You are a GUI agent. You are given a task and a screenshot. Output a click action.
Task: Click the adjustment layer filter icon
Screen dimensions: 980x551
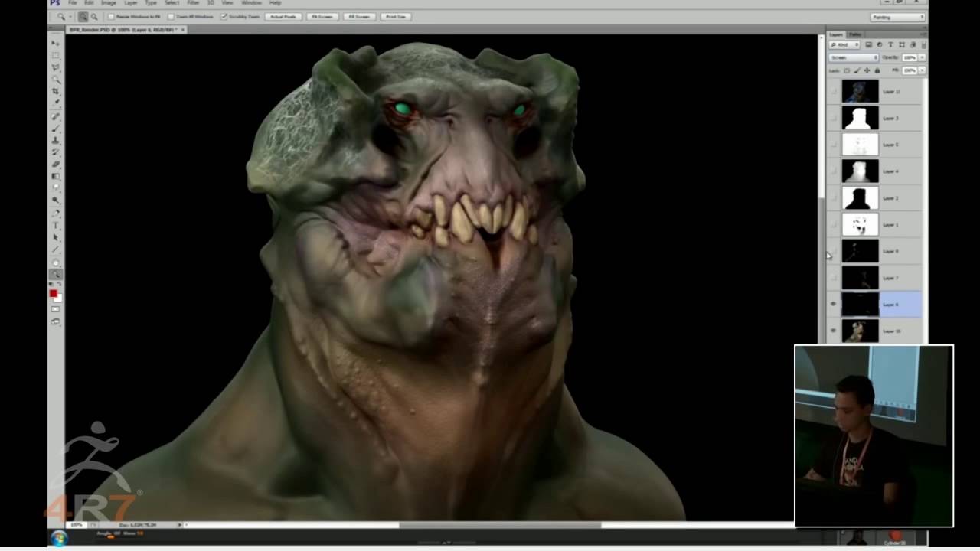(x=880, y=44)
